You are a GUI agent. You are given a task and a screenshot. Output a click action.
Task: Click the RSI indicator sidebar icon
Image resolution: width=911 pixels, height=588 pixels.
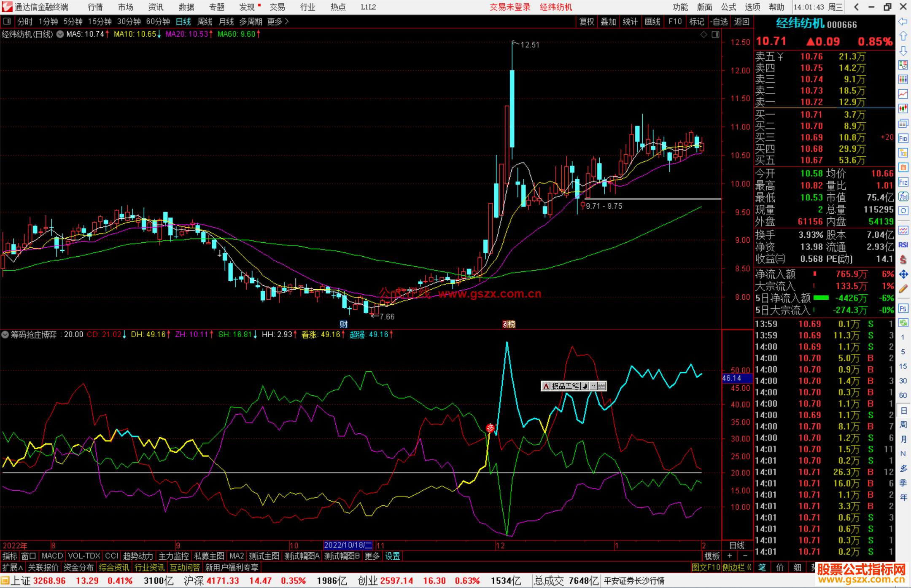click(x=903, y=245)
